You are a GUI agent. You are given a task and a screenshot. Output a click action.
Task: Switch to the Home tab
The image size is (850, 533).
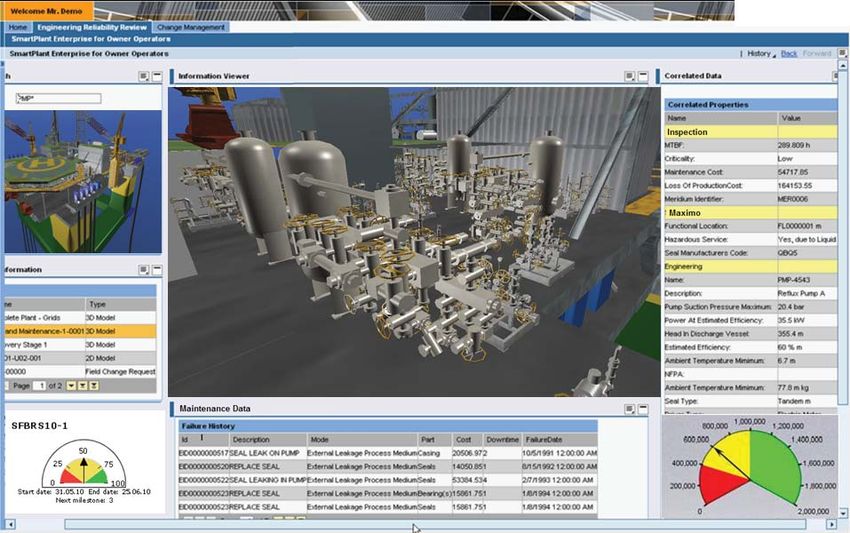pos(17,27)
